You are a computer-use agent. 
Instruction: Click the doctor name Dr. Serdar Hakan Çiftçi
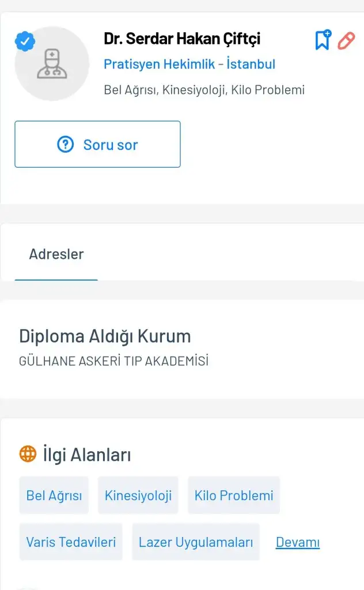(x=182, y=39)
